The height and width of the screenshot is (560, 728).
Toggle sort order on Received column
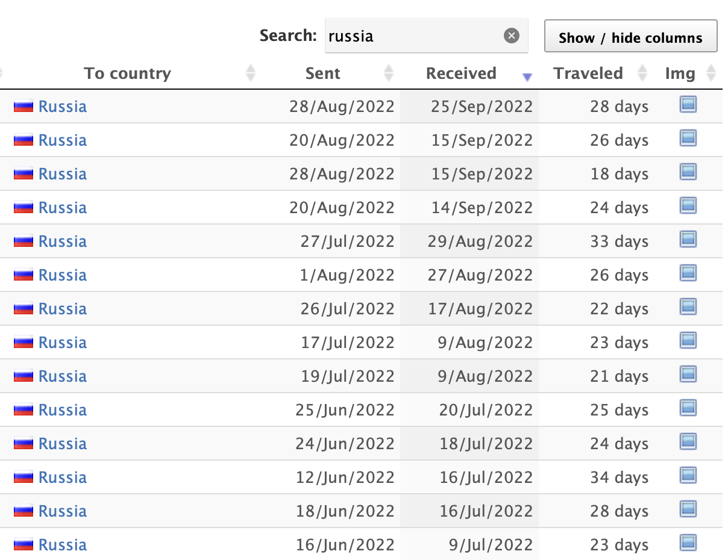click(462, 73)
